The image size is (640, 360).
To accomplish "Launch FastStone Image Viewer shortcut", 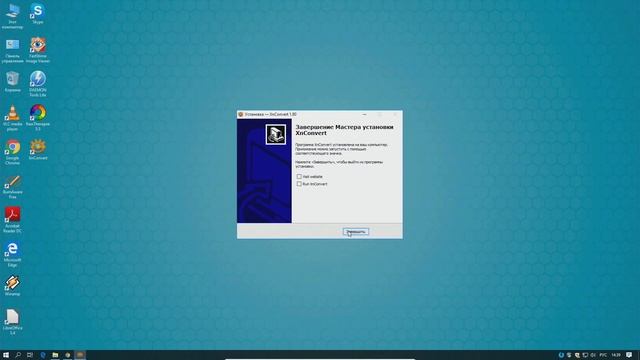I will tap(38, 50).
